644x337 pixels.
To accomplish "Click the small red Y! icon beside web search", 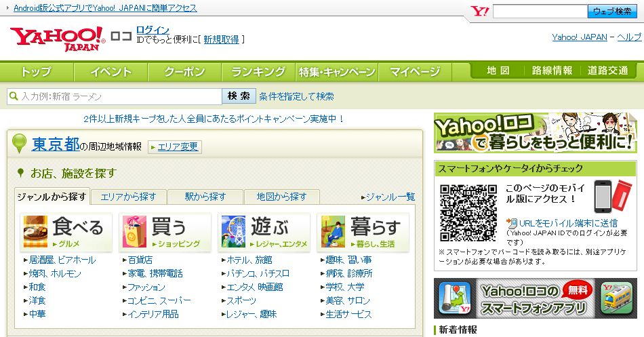I will (x=479, y=11).
